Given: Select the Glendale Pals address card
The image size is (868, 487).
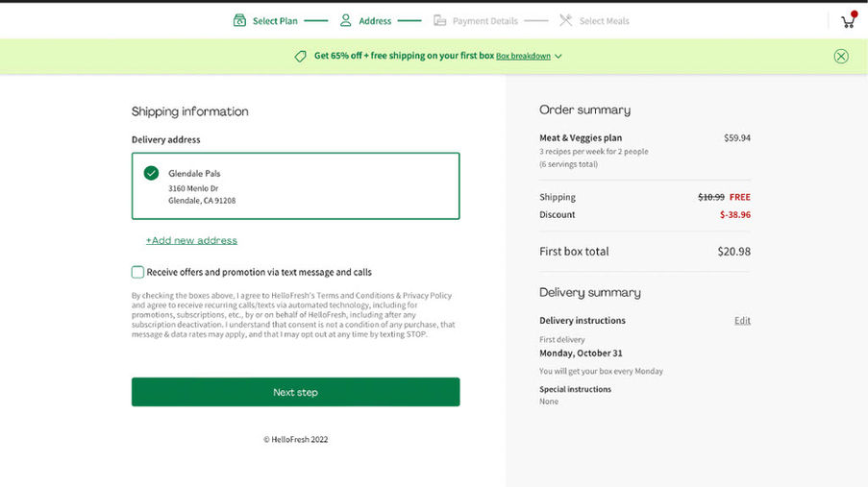Looking at the screenshot, I should click(295, 186).
